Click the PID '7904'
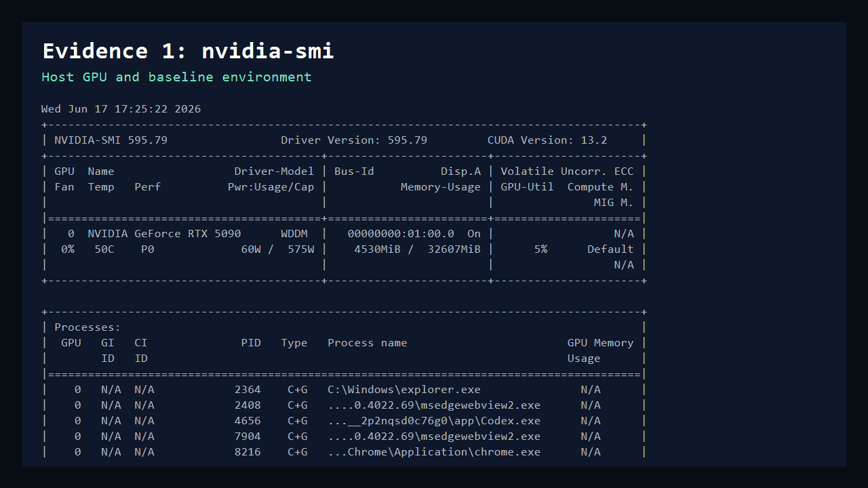This screenshot has height=488, width=868. coord(248,436)
